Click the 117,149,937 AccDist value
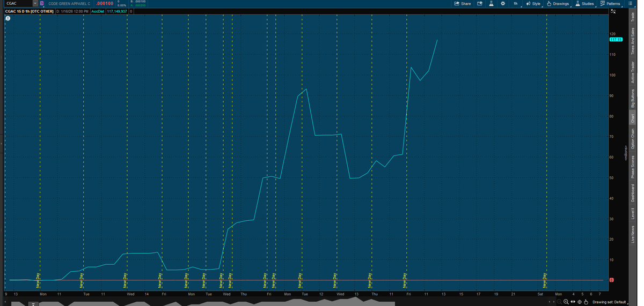The image size is (644, 306). [117, 11]
